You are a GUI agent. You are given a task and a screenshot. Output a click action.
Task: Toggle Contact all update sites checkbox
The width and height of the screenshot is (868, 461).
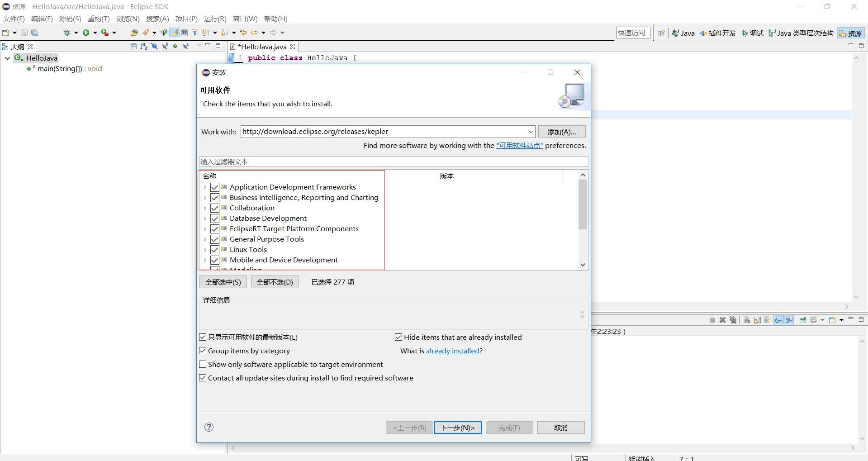[203, 378]
